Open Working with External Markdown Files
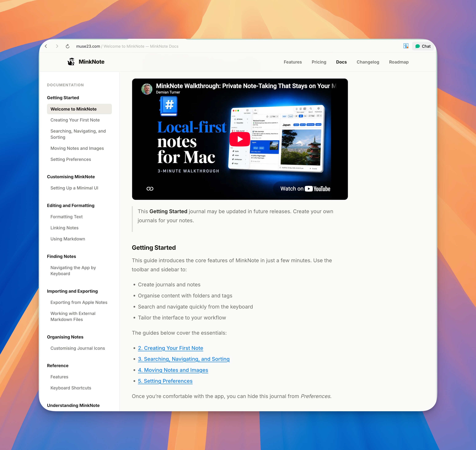 point(73,316)
